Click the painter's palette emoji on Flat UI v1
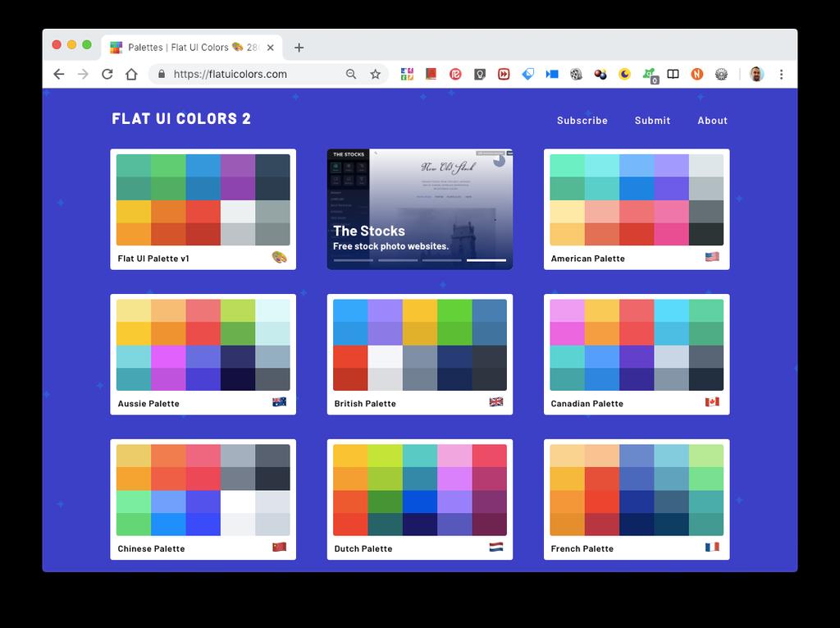The height and width of the screenshot is (628, 840). [x=279, y=258]
